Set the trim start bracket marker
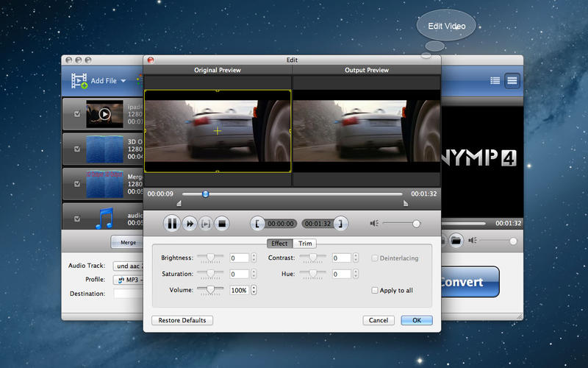This screenshot has height=368, width=588. 257,223
